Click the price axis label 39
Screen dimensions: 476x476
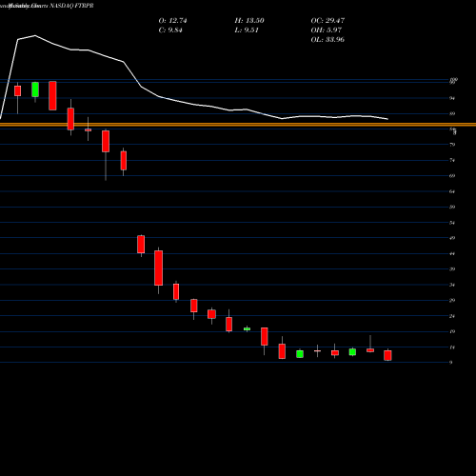pyautogui.click(x=452, y=269)
